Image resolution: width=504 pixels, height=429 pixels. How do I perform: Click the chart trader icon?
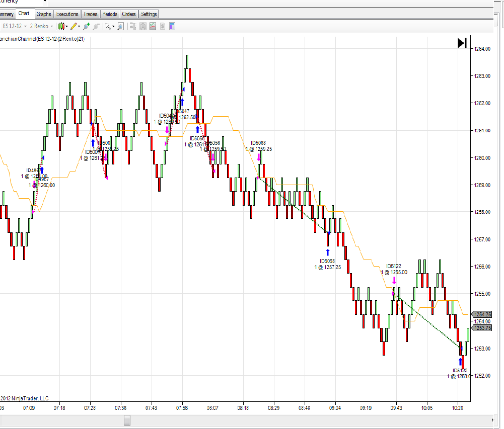[133, 26]
